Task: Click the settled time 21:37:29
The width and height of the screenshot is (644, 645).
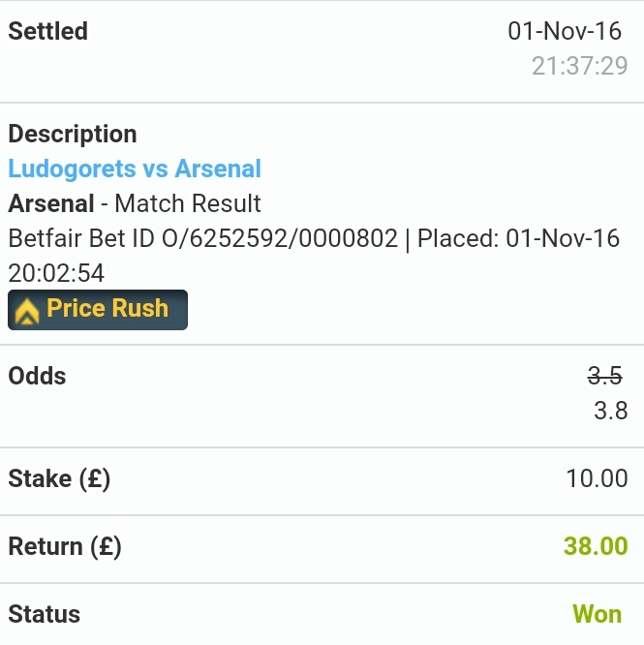Action: point(579,67)
